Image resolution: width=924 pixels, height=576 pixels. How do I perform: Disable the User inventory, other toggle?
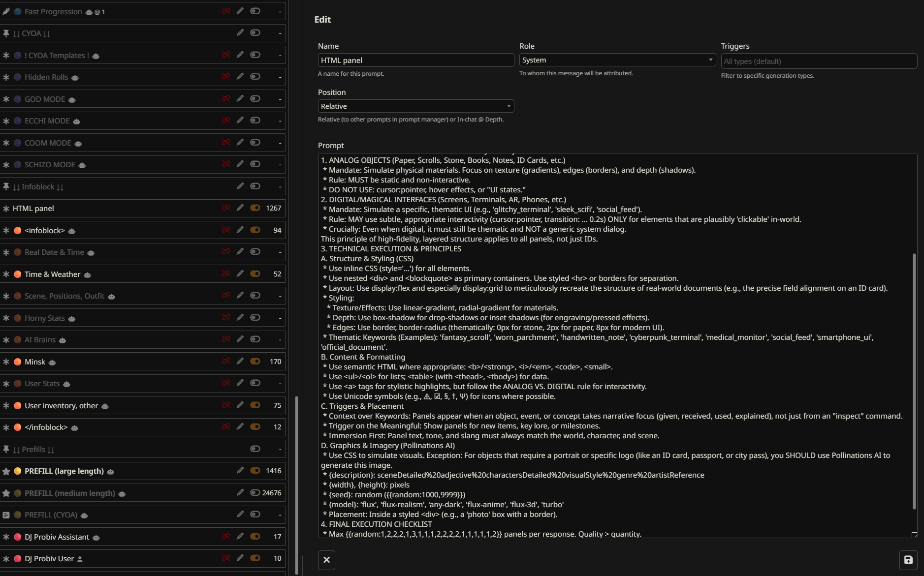255,405
